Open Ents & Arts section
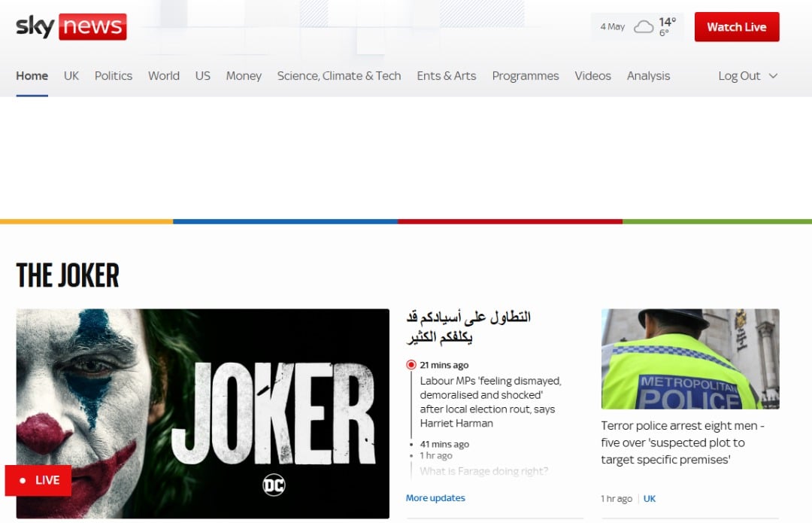 pyautogui.click(x=447, y=76)
